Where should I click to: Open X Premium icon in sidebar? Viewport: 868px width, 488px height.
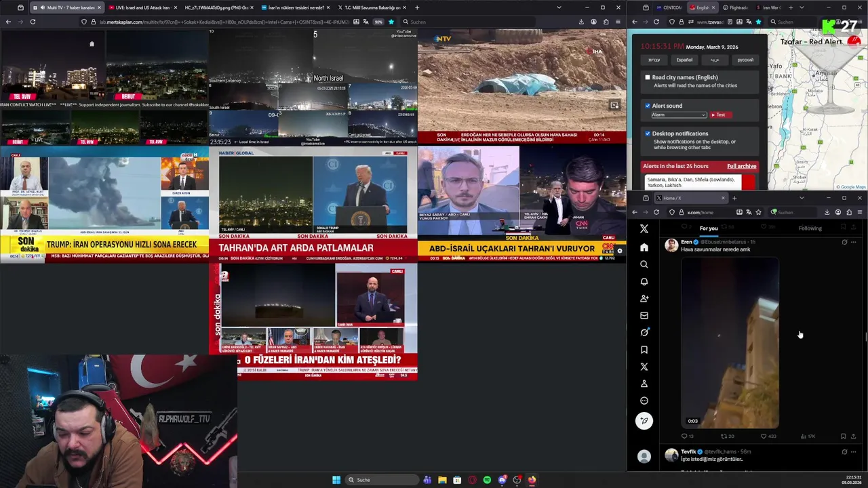(644, 367)
